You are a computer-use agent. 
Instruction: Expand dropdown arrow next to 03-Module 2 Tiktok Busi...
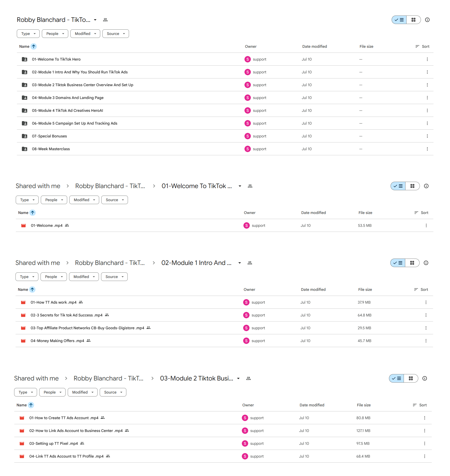tap(238, 378)
